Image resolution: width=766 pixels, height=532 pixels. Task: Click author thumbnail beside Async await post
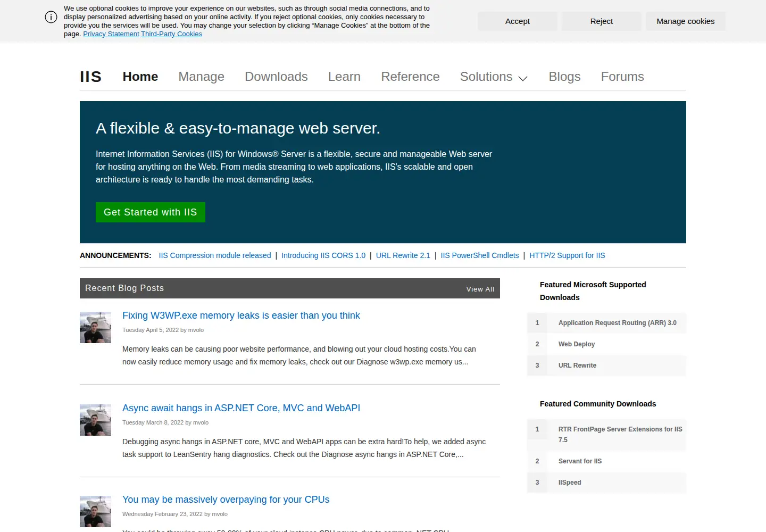point(96,420)
